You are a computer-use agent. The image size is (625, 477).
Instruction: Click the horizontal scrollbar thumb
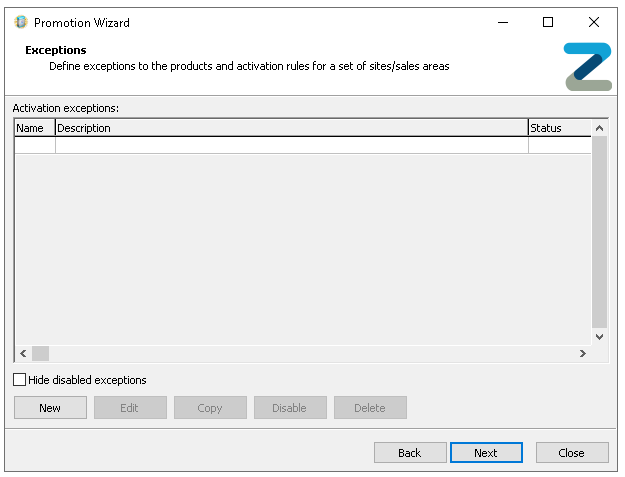tap(40, 354)
